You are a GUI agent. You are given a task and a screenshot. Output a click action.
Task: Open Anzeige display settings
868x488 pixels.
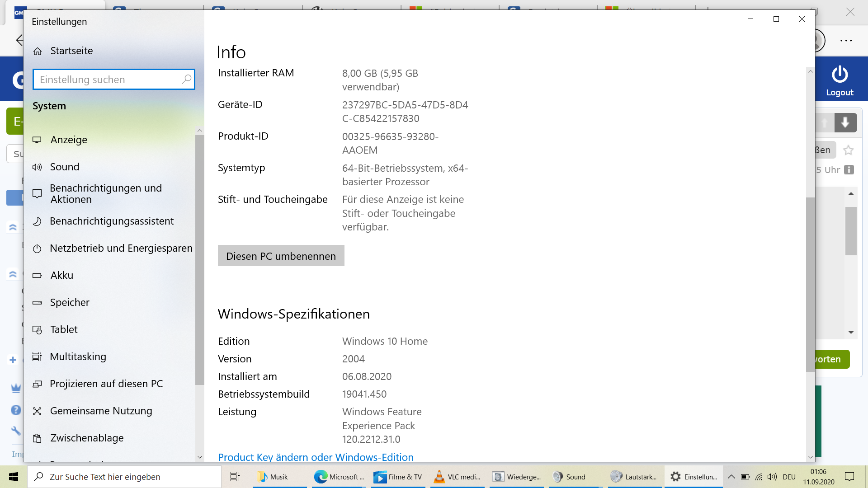click(69, 140)
